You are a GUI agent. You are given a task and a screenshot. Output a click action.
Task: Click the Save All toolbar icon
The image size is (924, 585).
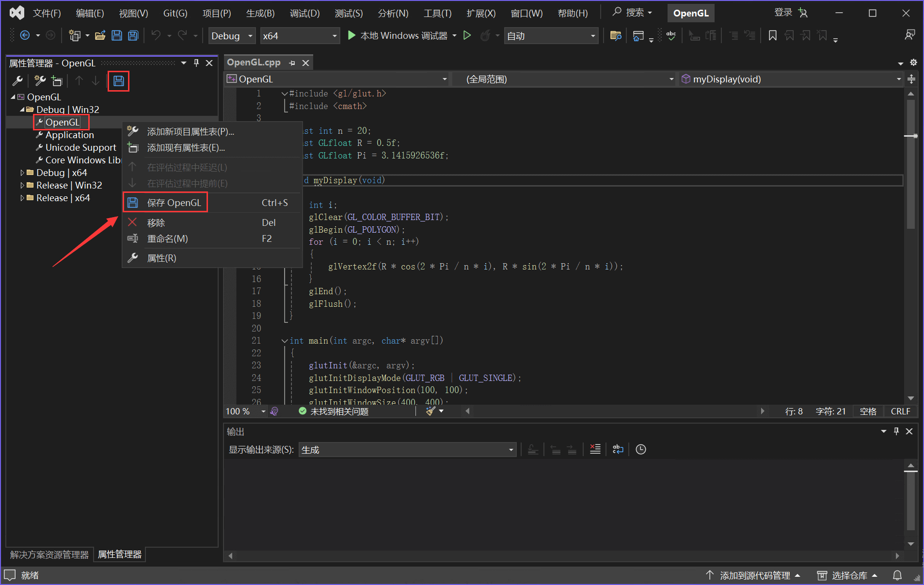click(133, 35)
